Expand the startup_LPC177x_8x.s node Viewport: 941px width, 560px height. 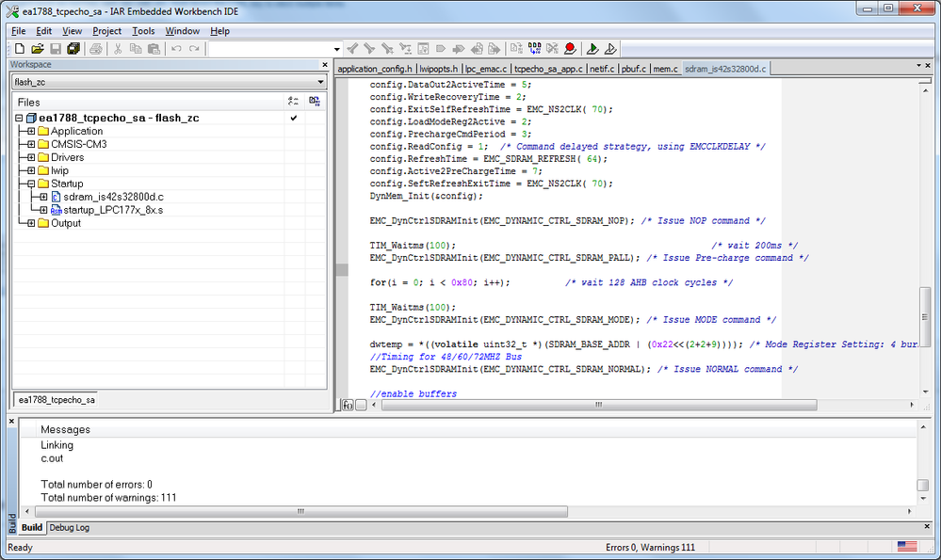click(44, 210)
